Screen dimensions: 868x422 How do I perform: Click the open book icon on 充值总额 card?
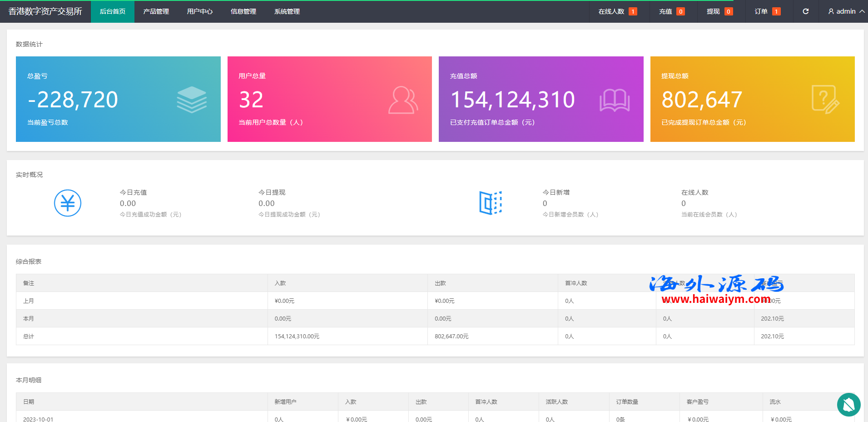(x=614, y=100)
